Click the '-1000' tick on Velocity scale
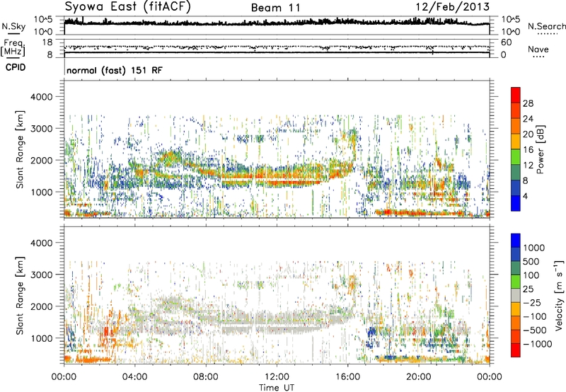The width and height of the screenshot is (566, 392). (x=538, y=344)
